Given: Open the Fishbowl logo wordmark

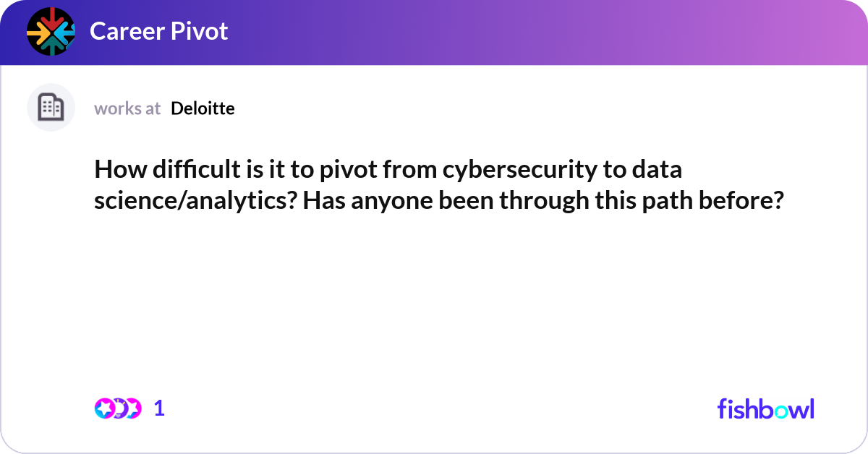Looking at the screenshot, I should click(x=765, y=409).
